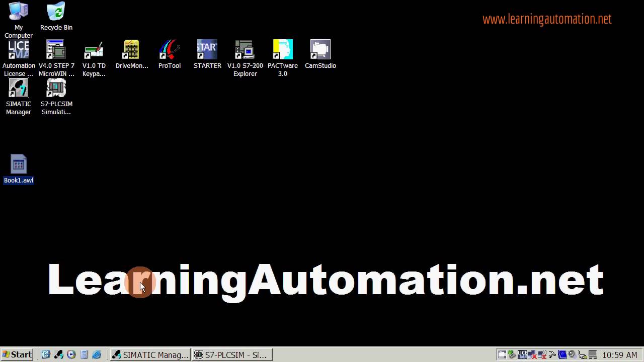Click the 10:59 AM system clock

[x=620, y=355]
